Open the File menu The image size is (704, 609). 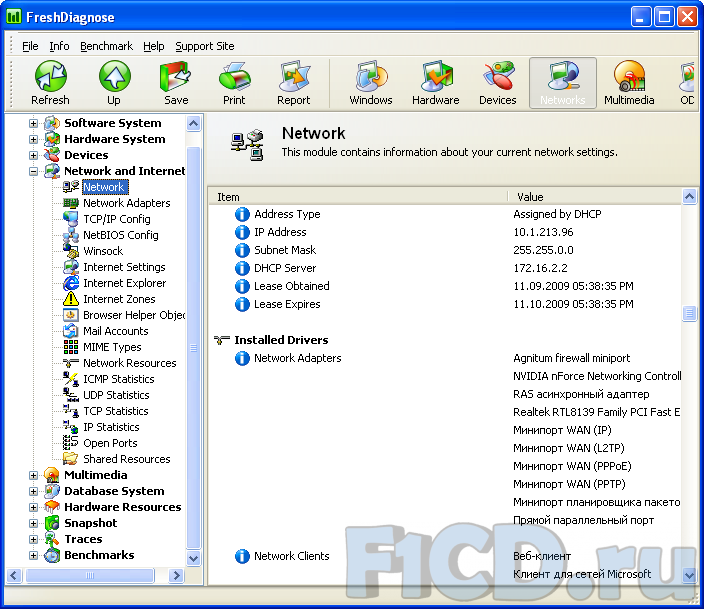point(30,46)
